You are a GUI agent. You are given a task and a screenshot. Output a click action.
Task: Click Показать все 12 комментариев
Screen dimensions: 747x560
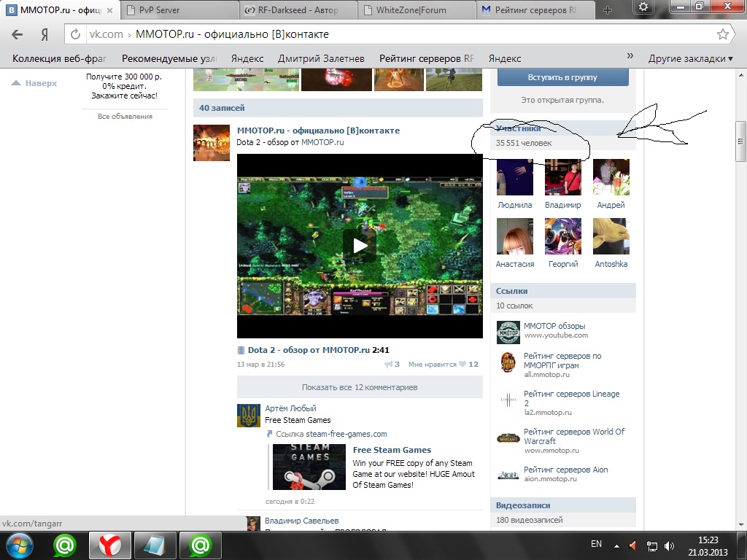click(x=360, y=387)
